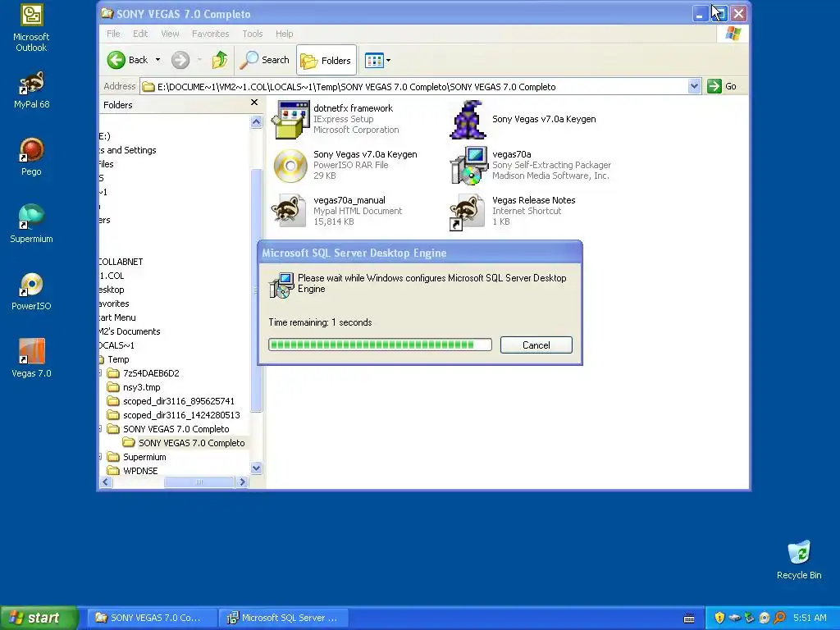840x630 pixels.
Task: Open the Edit menu
Action: [140, 34]
